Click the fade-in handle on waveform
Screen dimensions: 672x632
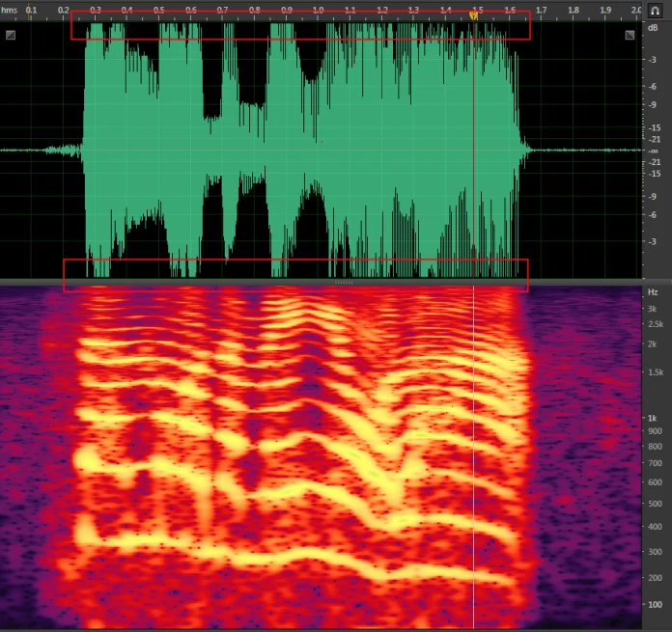11,35
